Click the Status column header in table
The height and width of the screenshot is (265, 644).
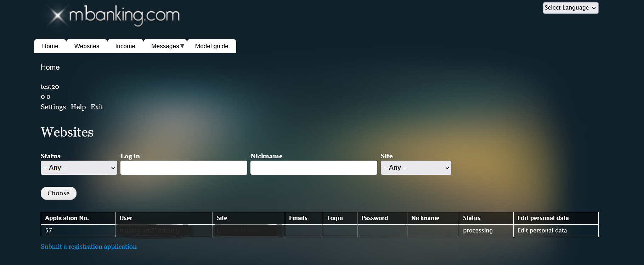471,218
